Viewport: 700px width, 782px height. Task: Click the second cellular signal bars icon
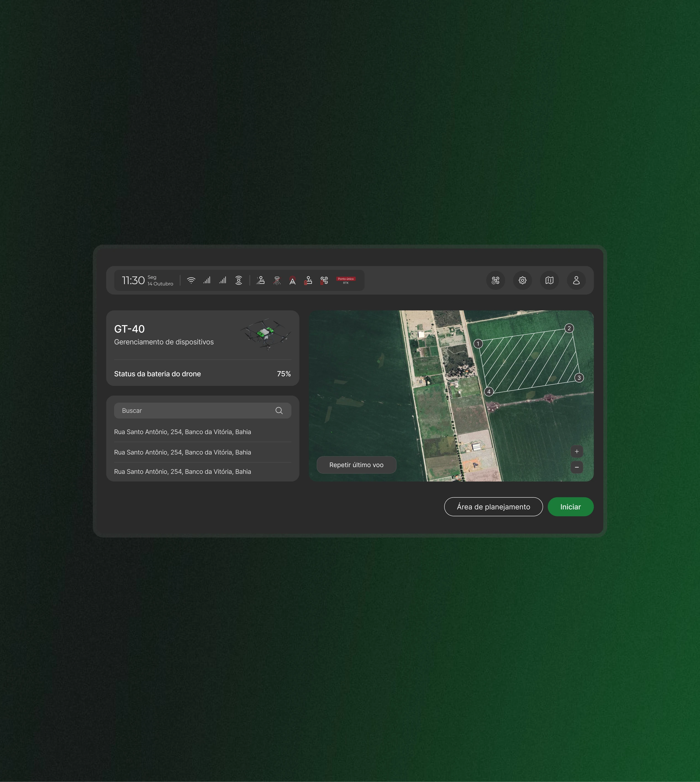(223, 280)
